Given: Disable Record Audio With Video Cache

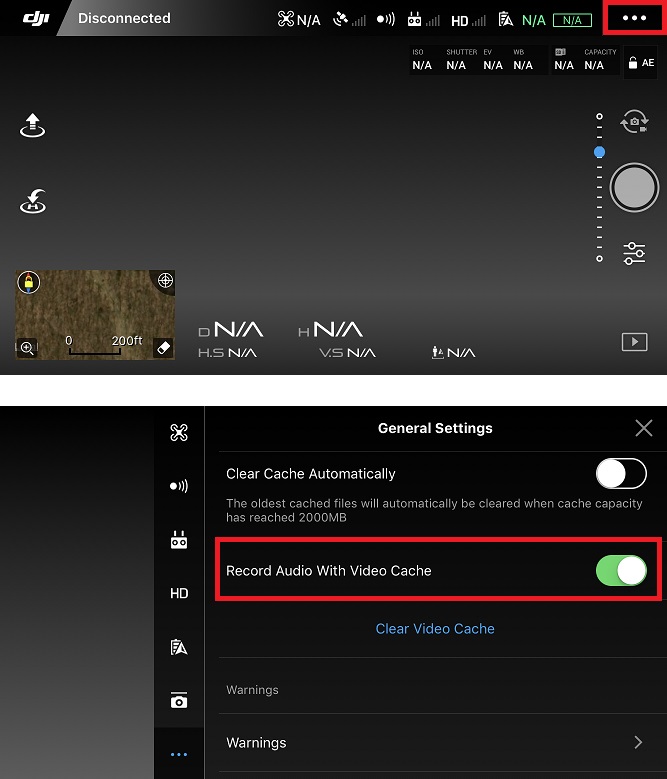Looking at the screenshot, I should pos(621,570).
